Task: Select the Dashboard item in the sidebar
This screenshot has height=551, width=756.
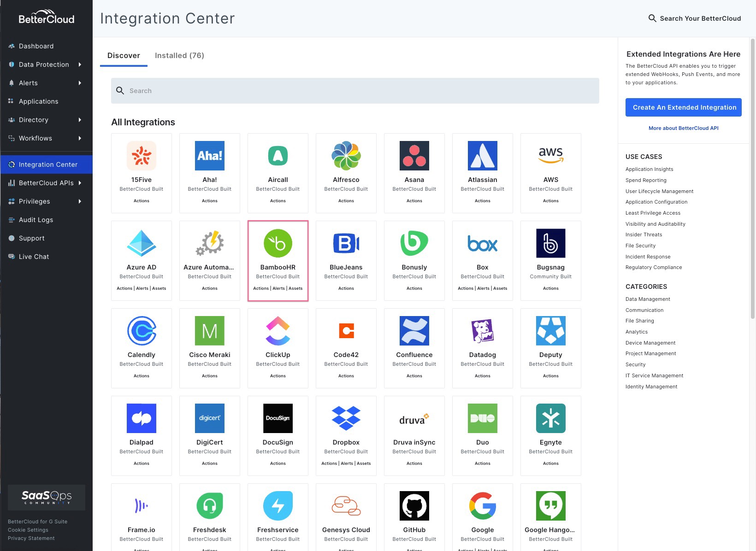Action: tap(36, 46)
